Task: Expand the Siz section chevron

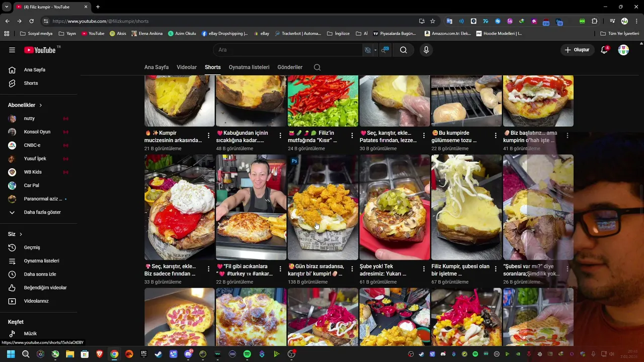Action: pyautogui.click(x=21, y=234)
